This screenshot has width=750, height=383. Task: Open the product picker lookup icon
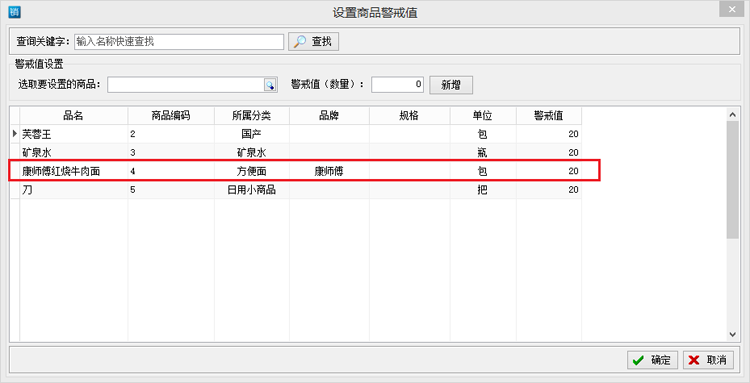tap(270, 85)
